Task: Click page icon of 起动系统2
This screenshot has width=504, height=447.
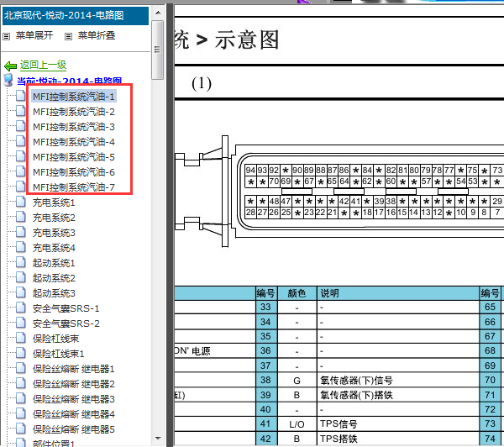Action: [x=21, y=277]
